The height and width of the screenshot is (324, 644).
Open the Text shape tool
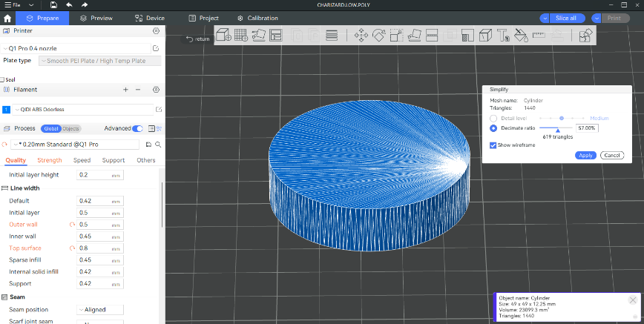tap(502, 35)
